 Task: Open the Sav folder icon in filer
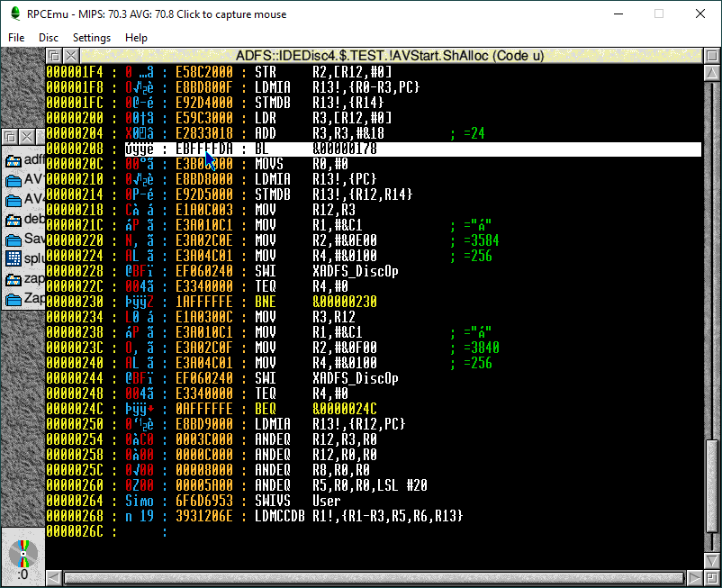tap(14, 240)
